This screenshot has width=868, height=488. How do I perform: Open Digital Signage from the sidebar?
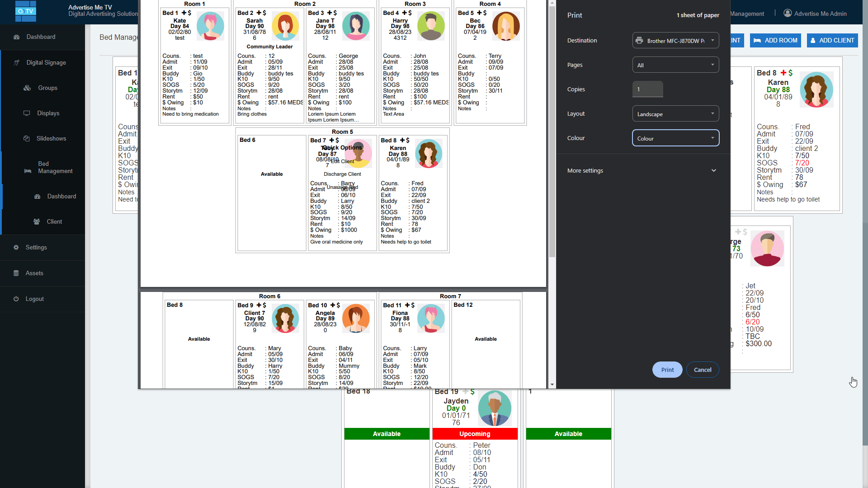(x=47, y=62)
